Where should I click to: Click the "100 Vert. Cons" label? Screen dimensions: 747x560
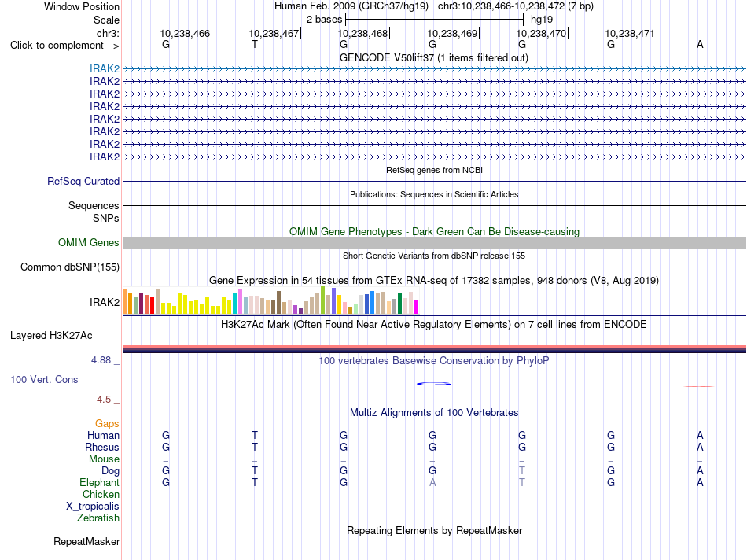click(44, 379)
